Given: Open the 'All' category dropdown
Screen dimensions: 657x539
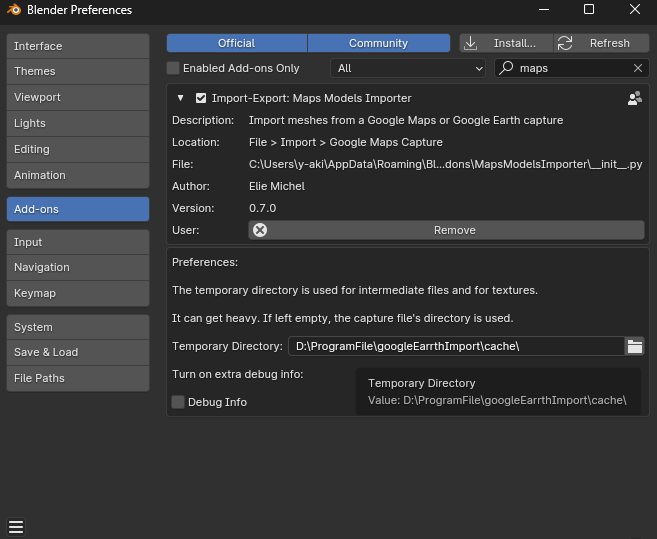Looking at the screenshot, I should pyautogui.click(x=408, y=68).
